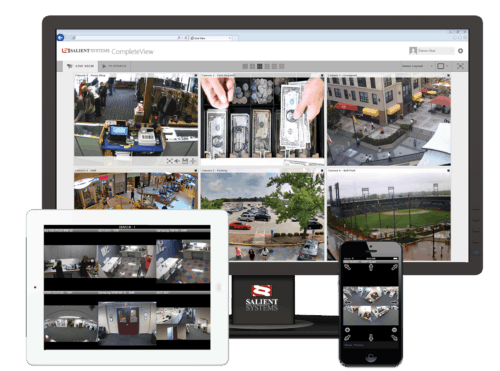
Task: Toggle the corner box on the cash register tile
Action: pyautogui.click(x=322, y=76)
